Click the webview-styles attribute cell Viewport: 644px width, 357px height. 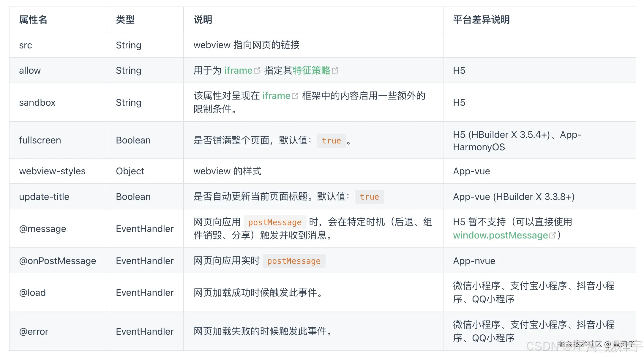tap(52, 171)
